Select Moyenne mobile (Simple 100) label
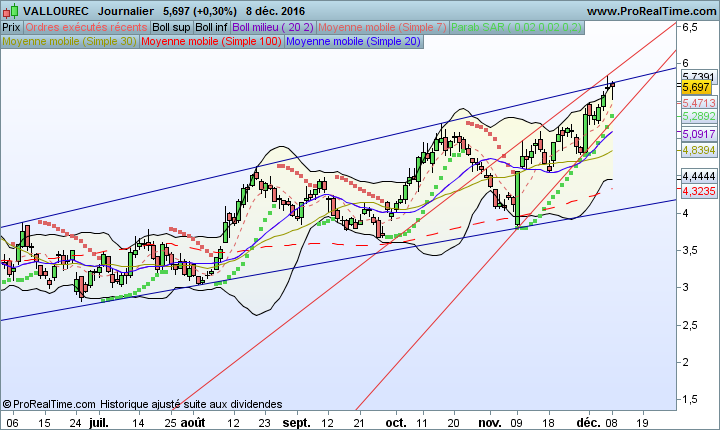The width and height of the screenshot is (720, 430). tap(211, 41)
